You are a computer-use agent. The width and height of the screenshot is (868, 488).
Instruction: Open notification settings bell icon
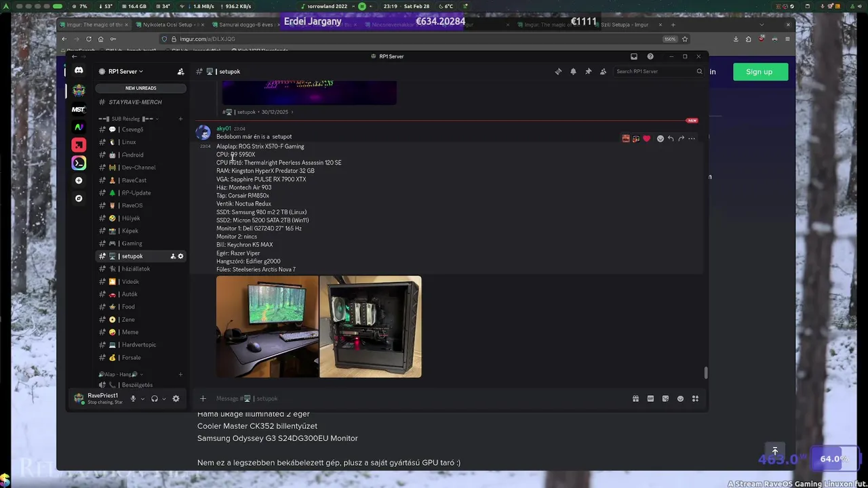(x=573, y=71)
